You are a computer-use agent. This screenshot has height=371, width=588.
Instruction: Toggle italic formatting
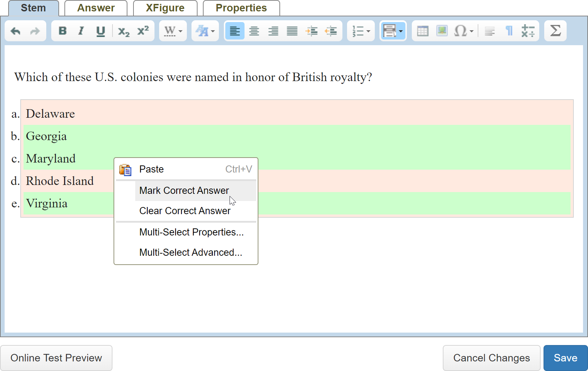81,31
